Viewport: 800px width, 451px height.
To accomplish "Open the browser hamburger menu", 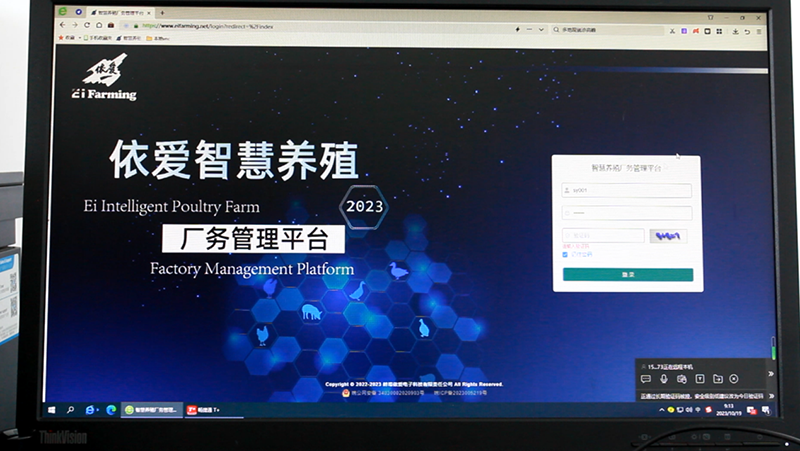I will pyautogui.click(x=759, y=32).
